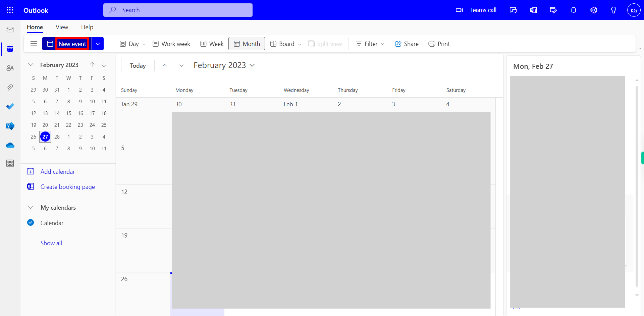Open More apps grid icon in sidebar
This screenshot has height=316, width=644.
10,163
